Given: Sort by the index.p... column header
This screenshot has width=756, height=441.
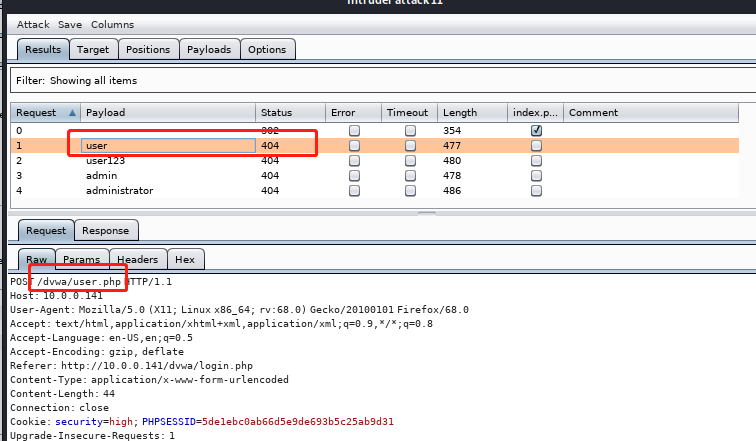Looking at the screenshot, I should point(535,113).
